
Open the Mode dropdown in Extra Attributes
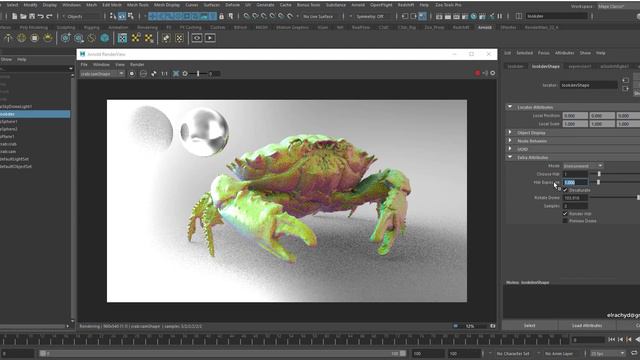click(x=583, y=166)
